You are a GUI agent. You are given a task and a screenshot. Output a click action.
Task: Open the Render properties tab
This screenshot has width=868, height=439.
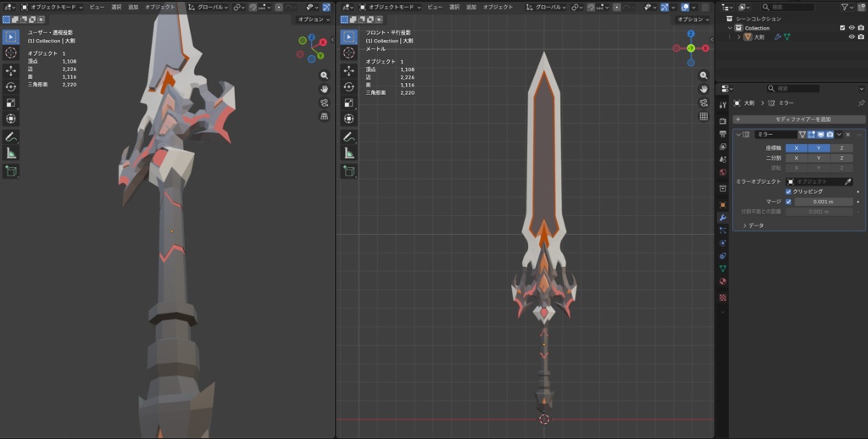[722, 120]
